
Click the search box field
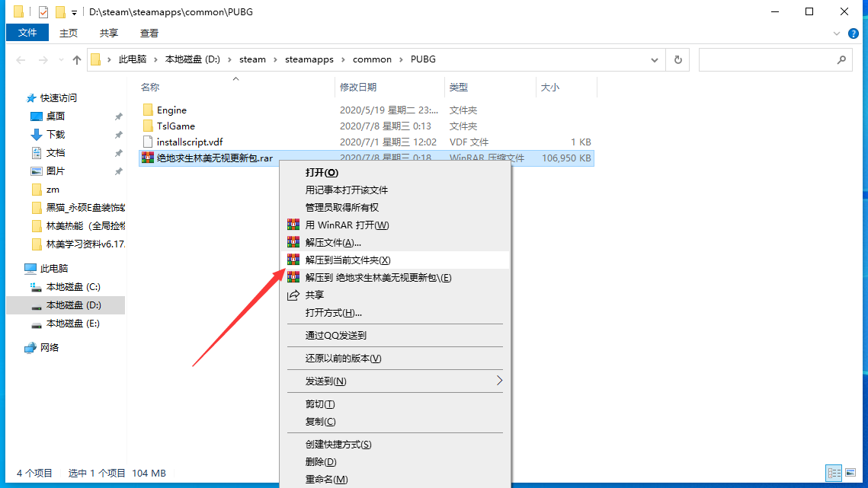point(775,59)
